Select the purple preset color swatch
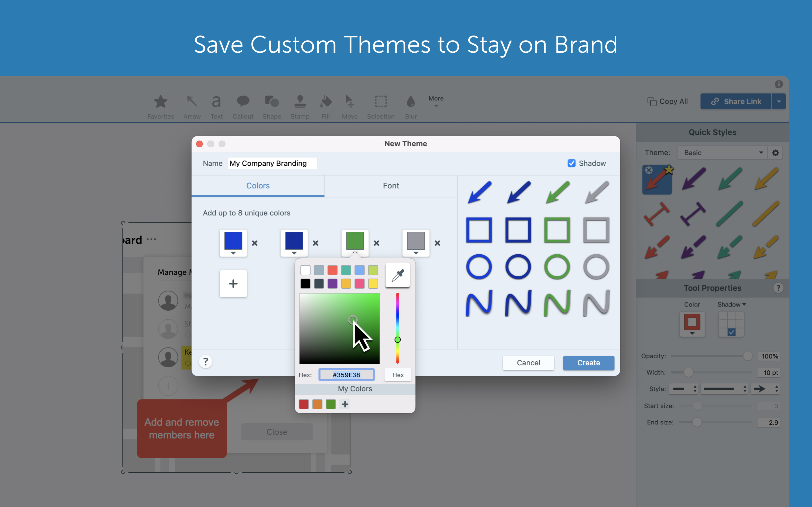 (x=332, y=284)
